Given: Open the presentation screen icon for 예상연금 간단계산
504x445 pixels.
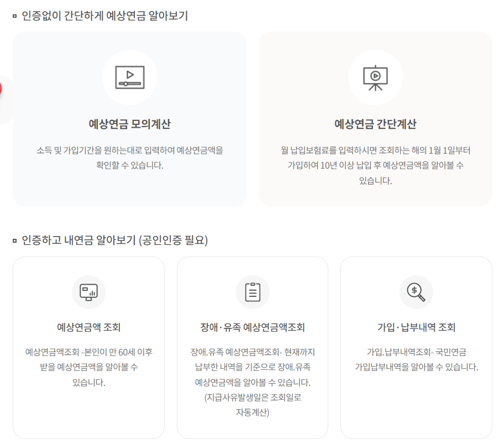Looking at the screenshot, I should [x=375, y=77].
